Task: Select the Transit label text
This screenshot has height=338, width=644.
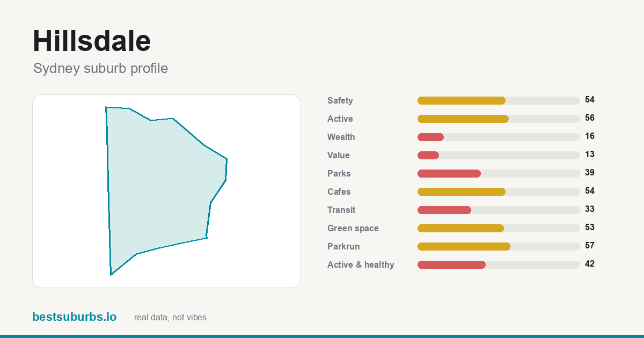Action: tap(341, 210)
